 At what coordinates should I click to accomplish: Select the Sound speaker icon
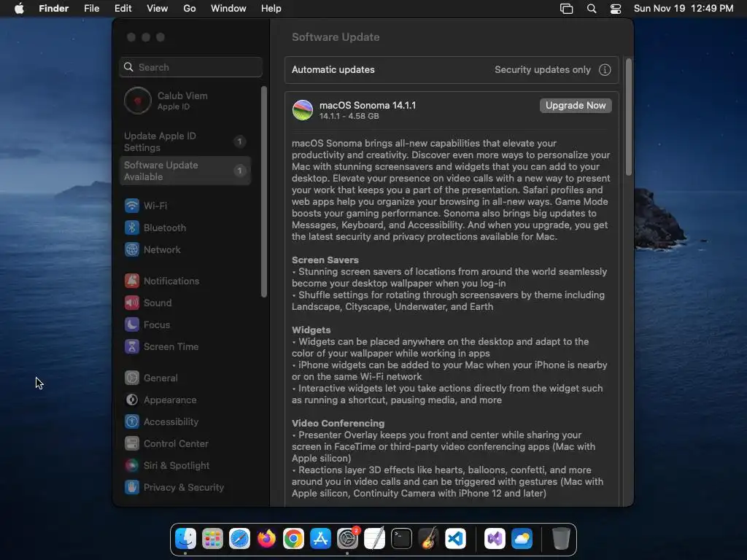click(x=132, y=303)
